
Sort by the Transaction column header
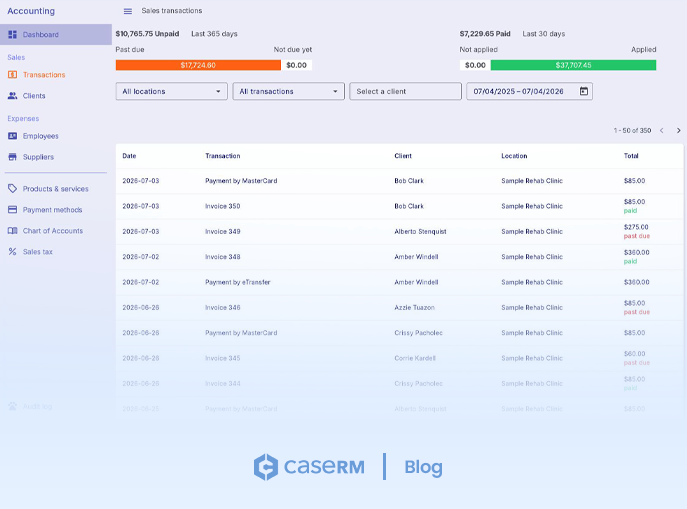(x=223, y=156)
